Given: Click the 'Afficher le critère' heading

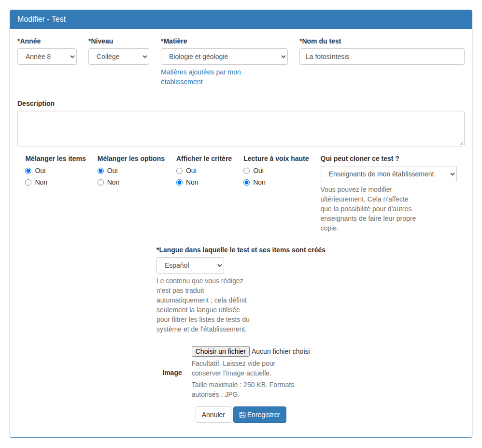Looking at the screenshot, I should click(204, 159).
